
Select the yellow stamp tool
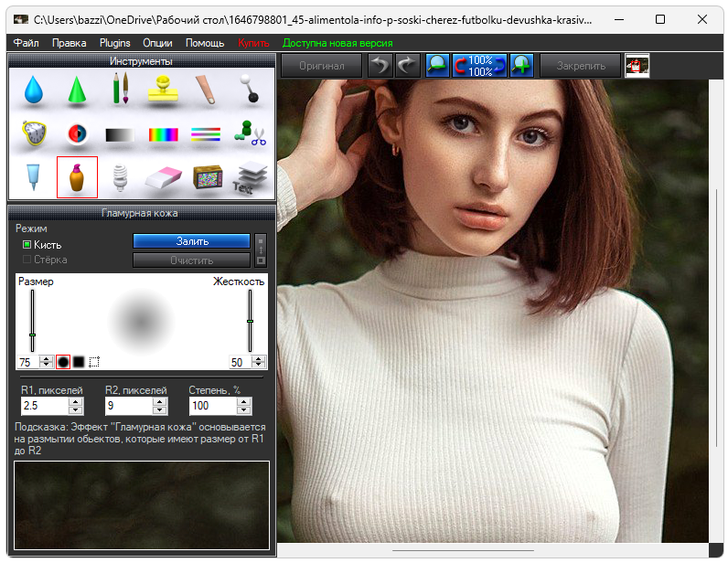tap(163, 90)
